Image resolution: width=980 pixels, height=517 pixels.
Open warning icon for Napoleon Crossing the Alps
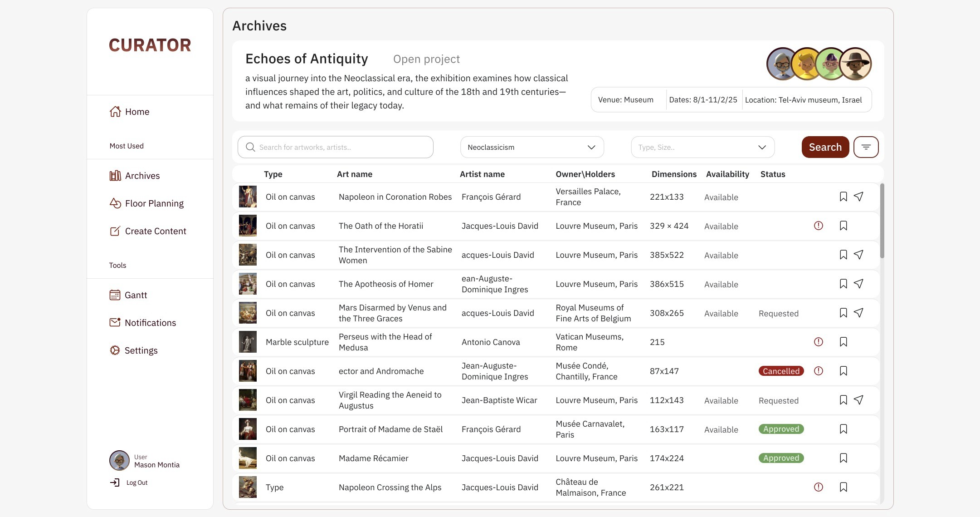pyautogui.click(x=818, y=487)
